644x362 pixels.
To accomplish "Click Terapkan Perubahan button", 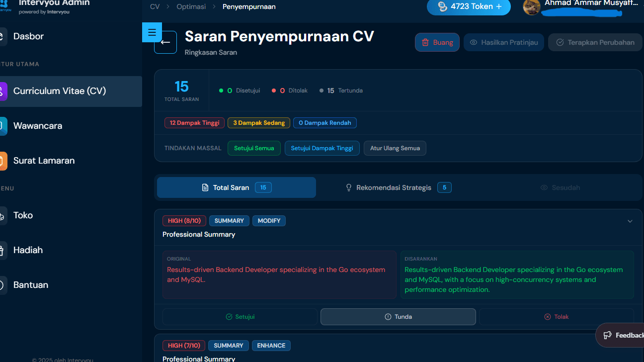I will point(595,42).
